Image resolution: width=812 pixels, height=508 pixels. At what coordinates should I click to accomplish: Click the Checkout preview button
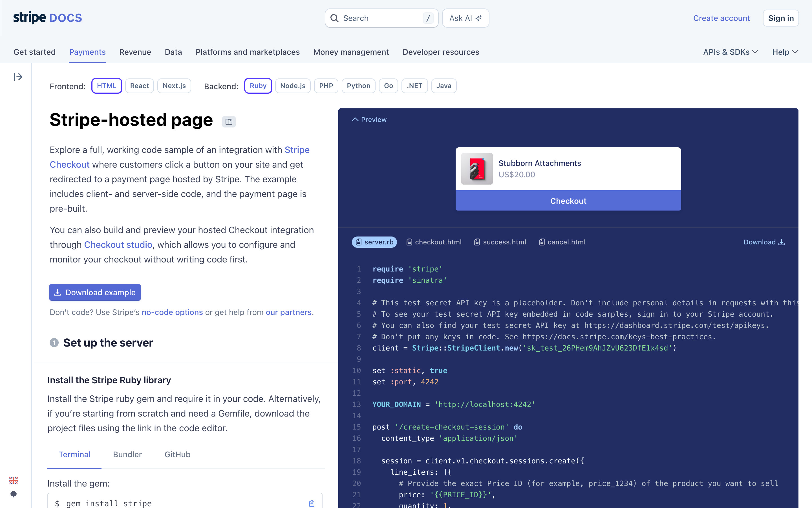[568, 201]
